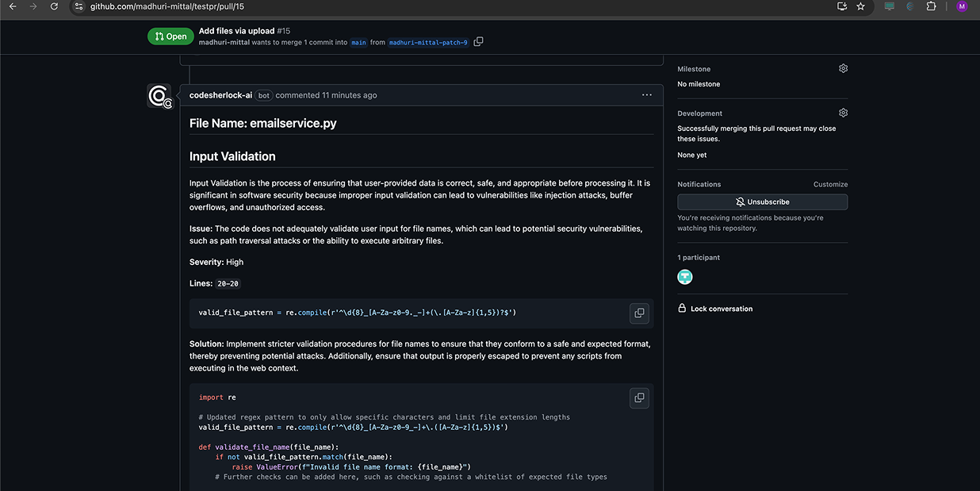Copy the branch name using copy icon
The width and height of the screenshot is (980, 491).
[478, 41]
